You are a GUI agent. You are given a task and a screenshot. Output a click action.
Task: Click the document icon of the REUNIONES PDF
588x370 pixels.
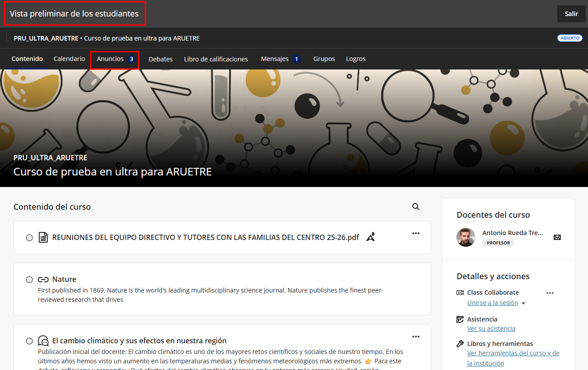click(x=43, y=237)
